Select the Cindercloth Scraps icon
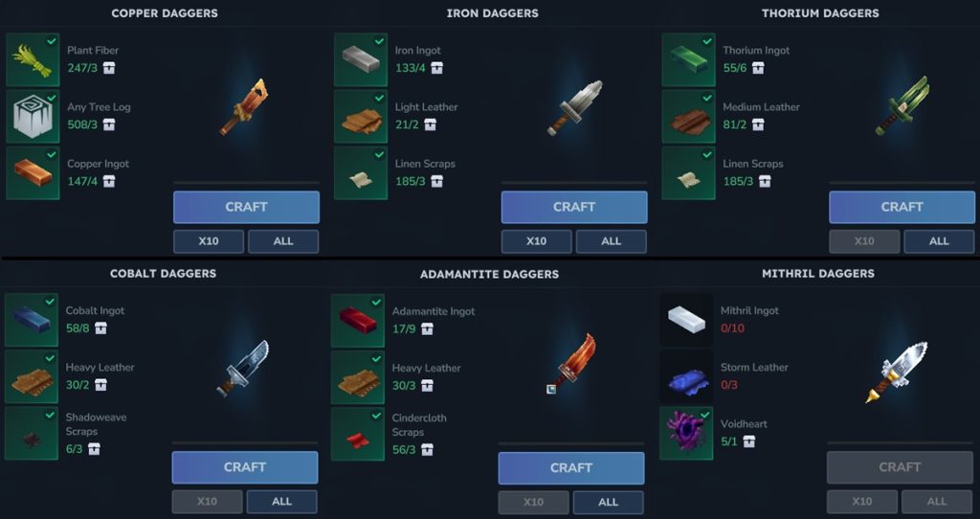The width and height of the screenshot is (980, 519). point(358,434)
